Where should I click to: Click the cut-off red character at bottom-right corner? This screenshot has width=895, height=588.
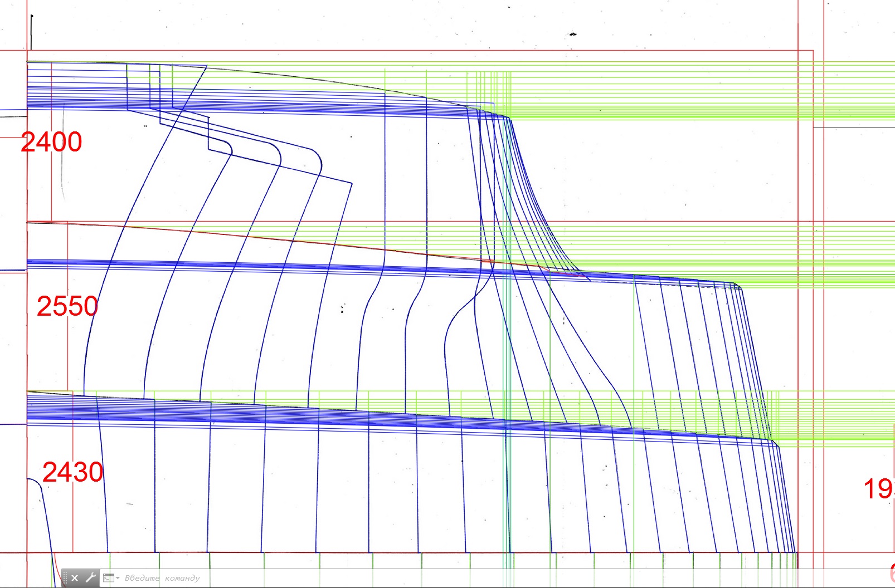(892, 572)
